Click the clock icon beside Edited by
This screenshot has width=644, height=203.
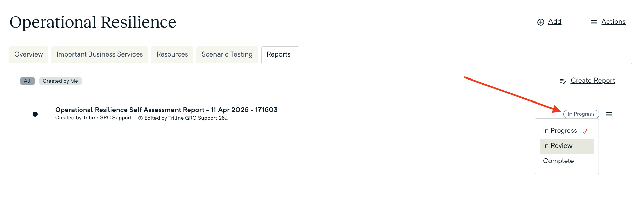click(x=140, y=118)
